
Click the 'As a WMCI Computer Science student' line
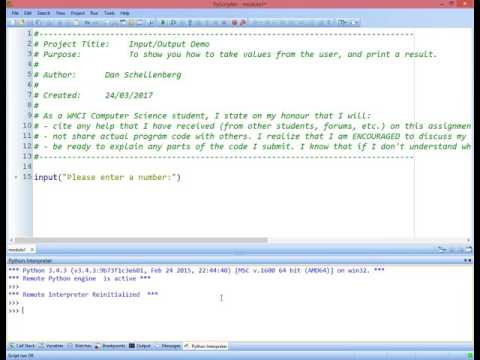(x=202, y=116)
